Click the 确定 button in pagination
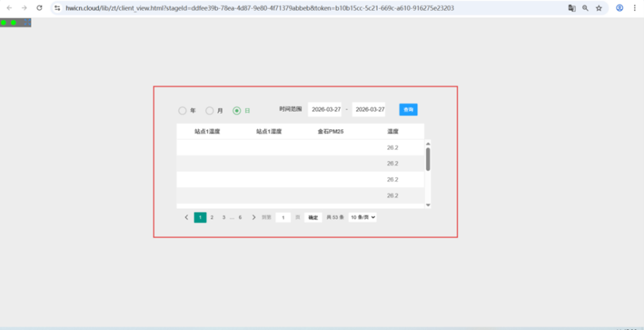This screenshot has height=330, width=644. pyautogui.click(x=313, y=218)
